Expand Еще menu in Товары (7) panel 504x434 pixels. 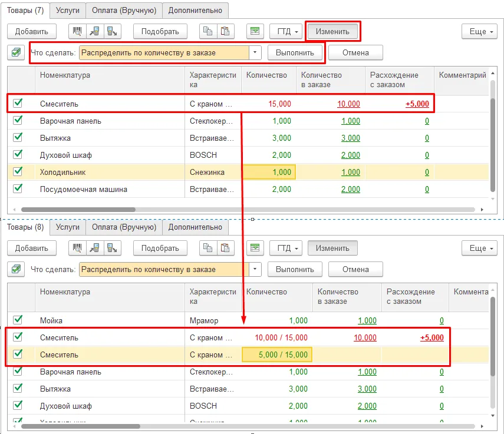tap(479, 31)
